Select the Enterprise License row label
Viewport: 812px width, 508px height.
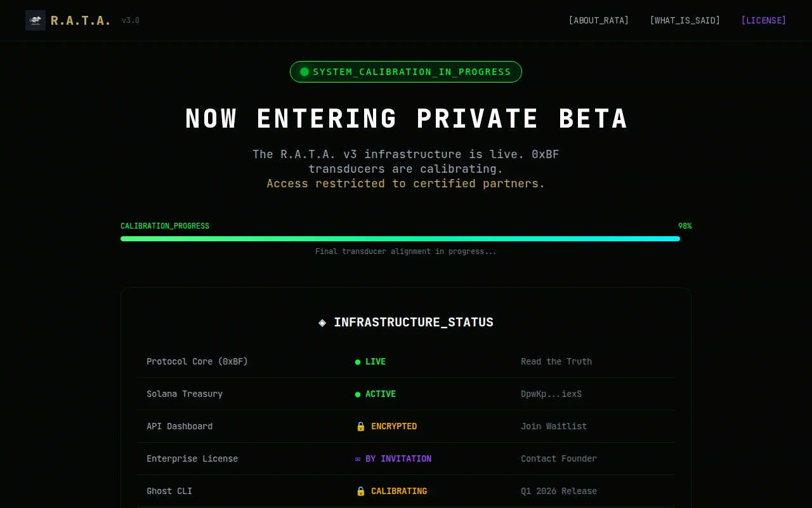(192, 458)
